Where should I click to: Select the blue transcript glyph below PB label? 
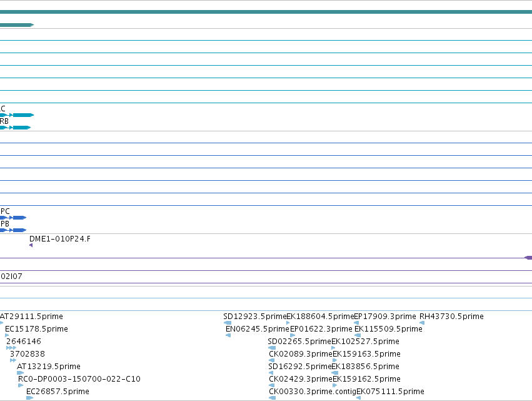click(x=13, y=230)
